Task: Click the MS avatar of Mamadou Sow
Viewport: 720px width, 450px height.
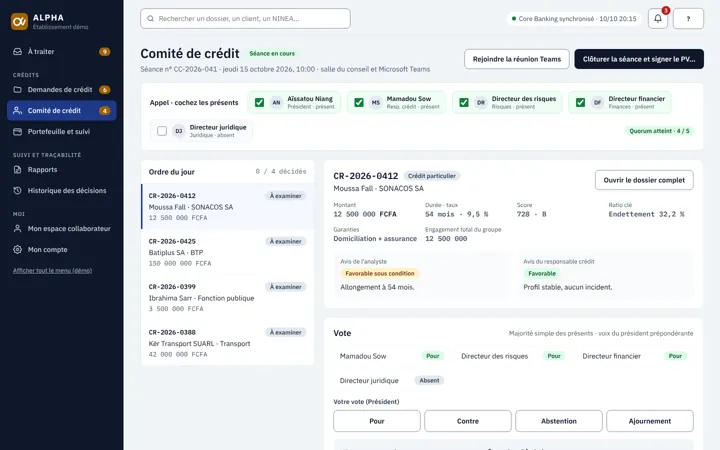Action: tap(376, 102)
